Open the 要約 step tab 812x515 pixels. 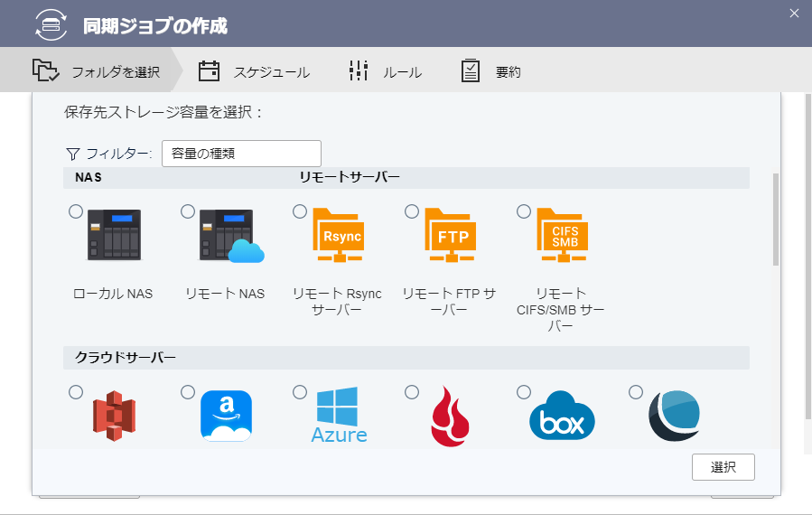click(490, 72)
